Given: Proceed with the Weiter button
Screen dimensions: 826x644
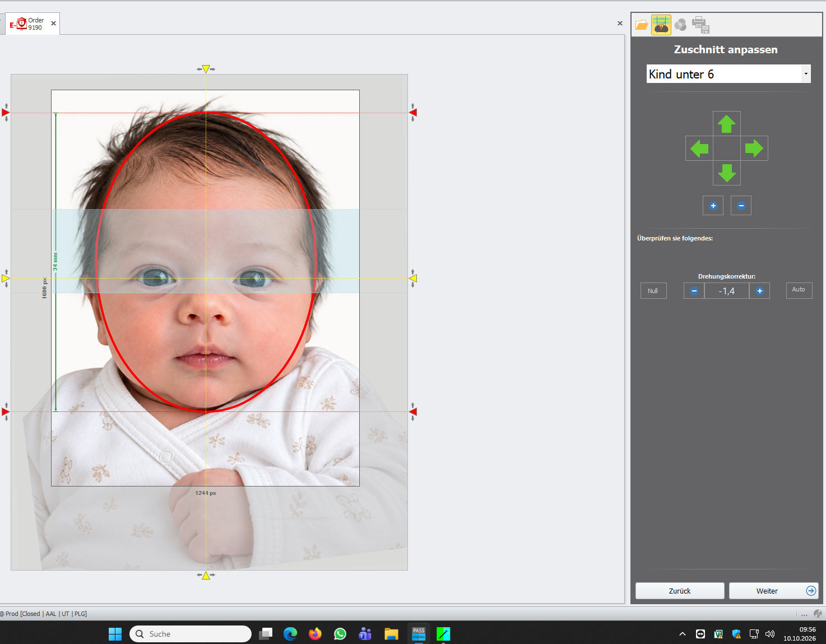Looking at the screenshot, I should (x=774, y=591).
